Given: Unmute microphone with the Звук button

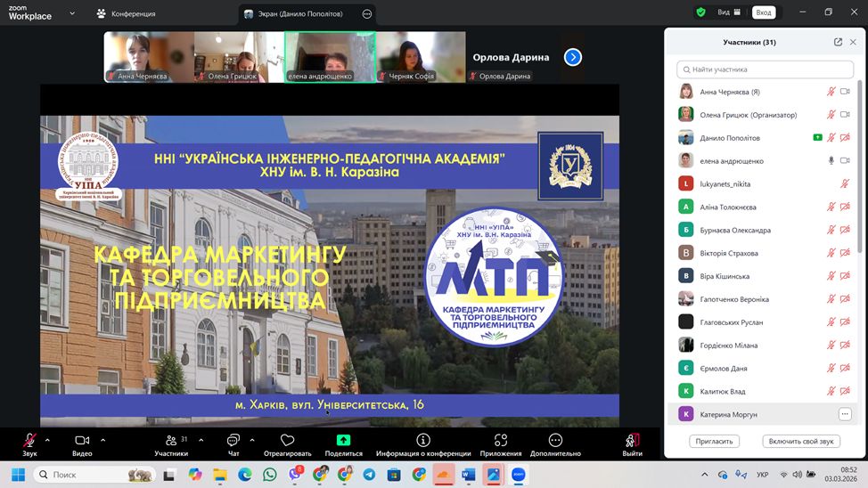Looking at the screenshot, I should click(29, 443).
